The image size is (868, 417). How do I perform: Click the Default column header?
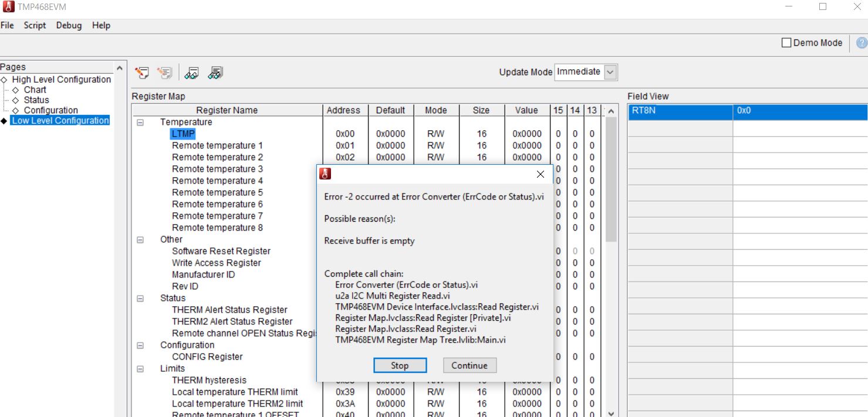point(390,110)
